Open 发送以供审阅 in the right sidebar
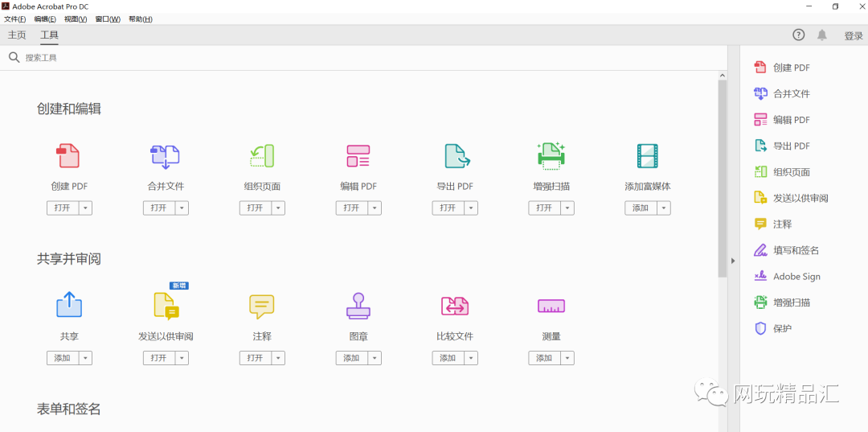868x432 pixels. pyautogui.click(x=791, y=198)
